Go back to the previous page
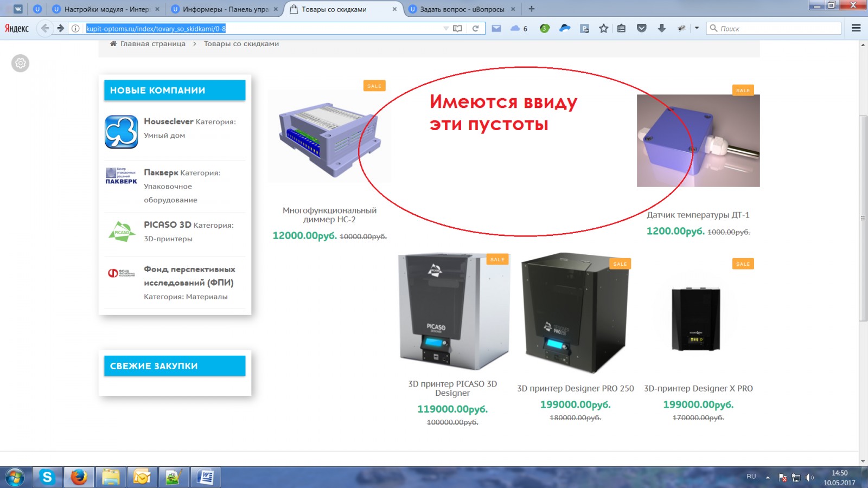868x488 pixels. coord(45,28)
